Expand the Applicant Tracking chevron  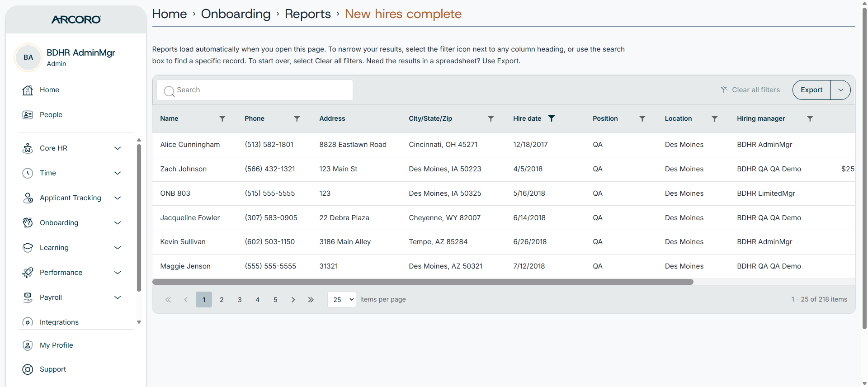pyautogui.click(x=118, y=198)
